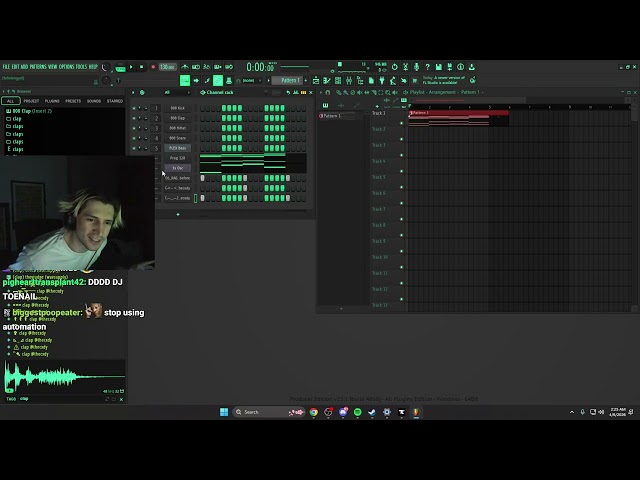Click the plus button beside Pattern 1
640x480 pixels.
tap(306, 80)
